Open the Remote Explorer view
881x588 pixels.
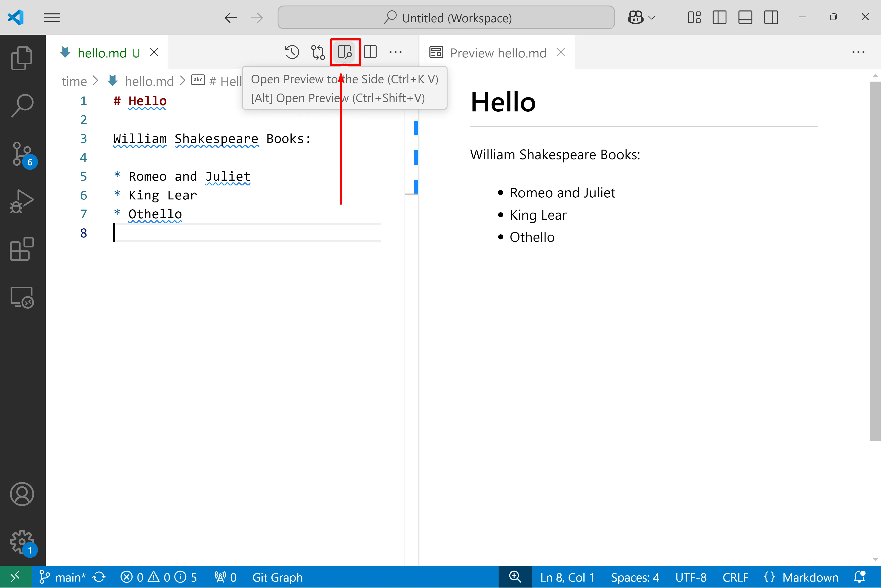(x=22, y=297)
